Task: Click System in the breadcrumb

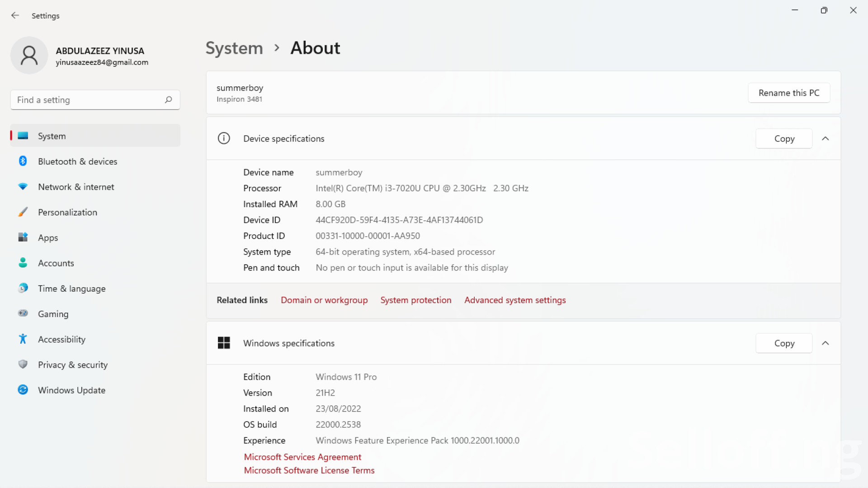Action: tap(234, 48)
